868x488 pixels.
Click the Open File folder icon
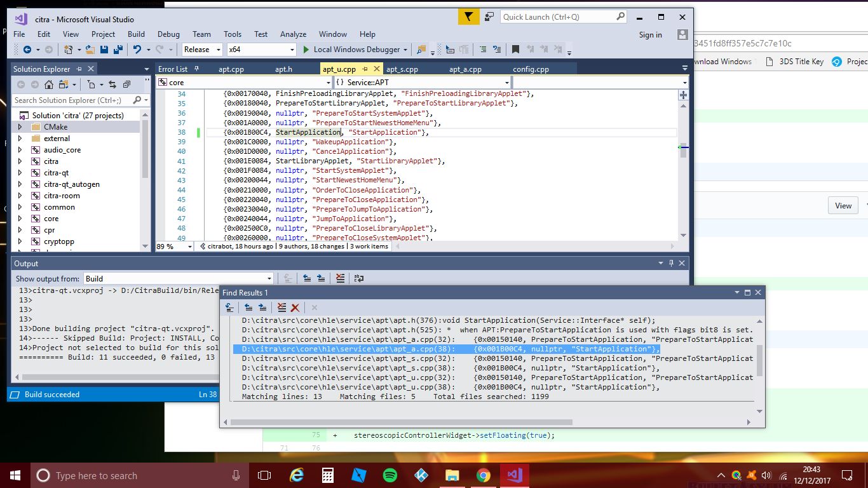coord(90,50)
